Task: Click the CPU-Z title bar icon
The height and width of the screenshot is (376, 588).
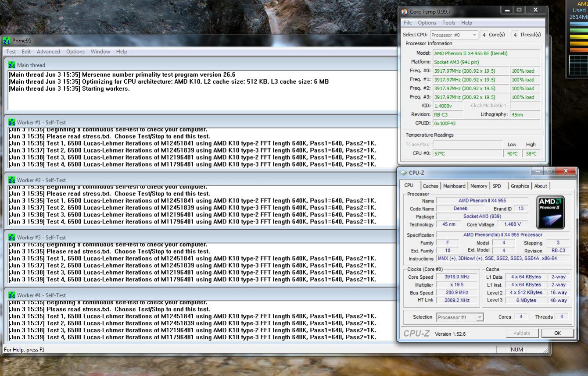Action: point(404,173)
